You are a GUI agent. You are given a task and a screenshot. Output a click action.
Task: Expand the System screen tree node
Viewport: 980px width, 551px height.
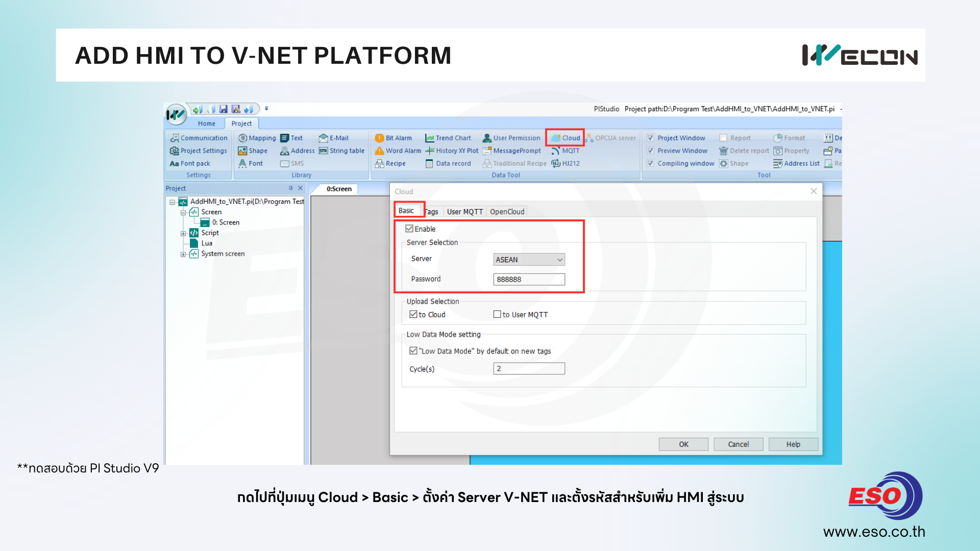[x=183, y=254]
